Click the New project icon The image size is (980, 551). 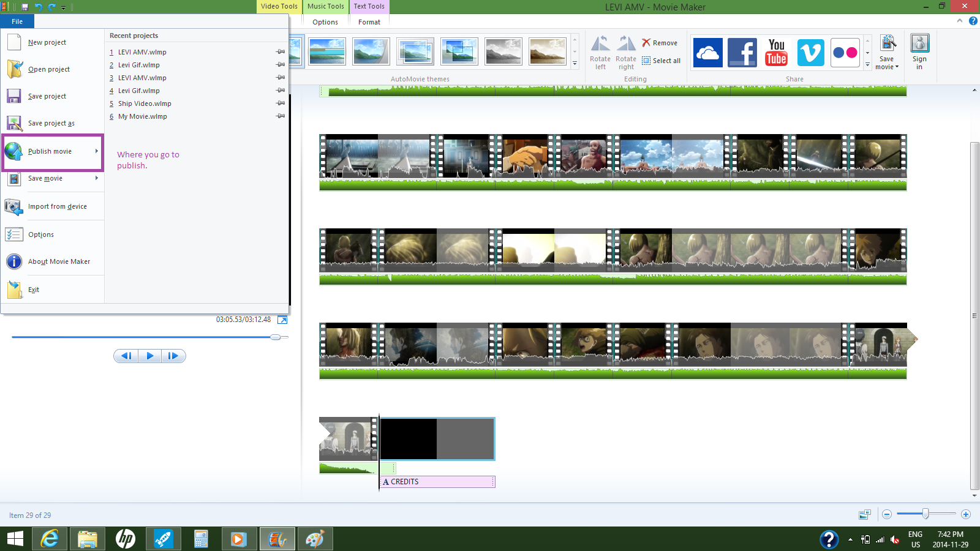coord(14,42)
